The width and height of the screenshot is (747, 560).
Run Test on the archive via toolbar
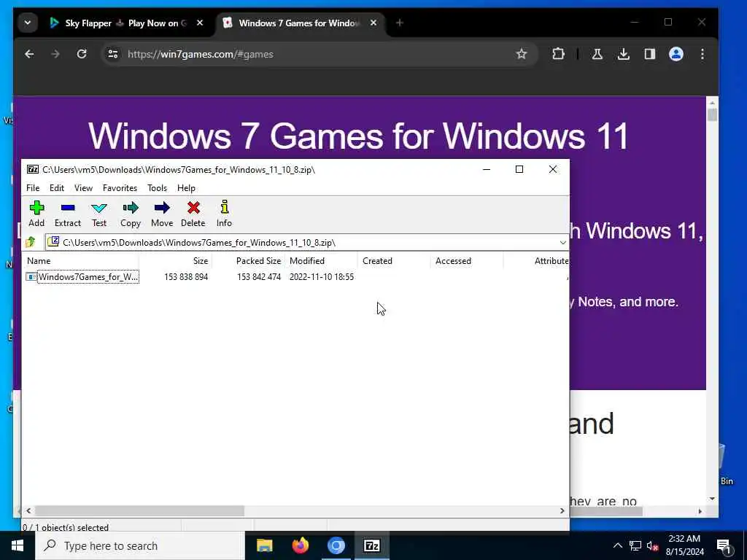(x=99, y=214)
